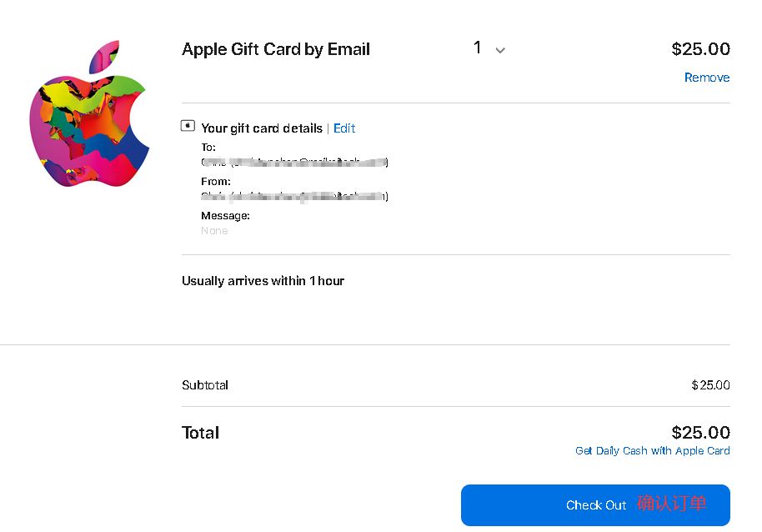
Task: Click the Message value None
Action: click(x=214, y=231)
